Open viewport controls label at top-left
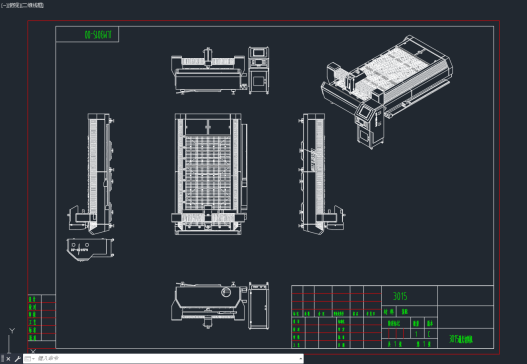 [x=23, y=5]
